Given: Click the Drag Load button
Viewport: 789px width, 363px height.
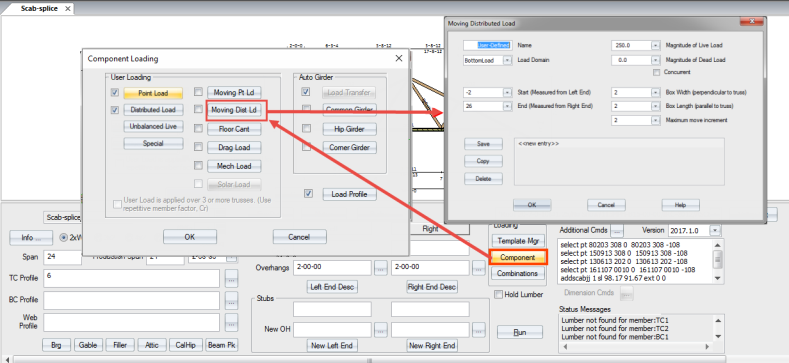Looking at the screenshot, I should 234,148.
